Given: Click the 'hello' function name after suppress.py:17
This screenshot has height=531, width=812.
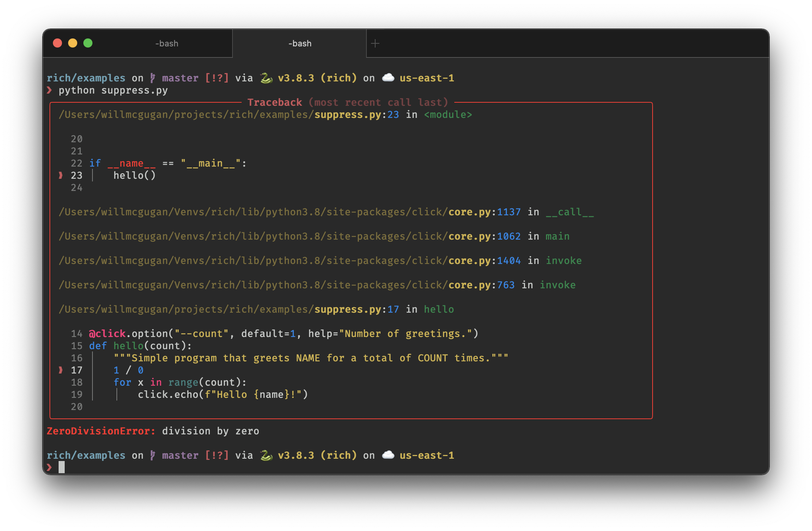Looking at the screenshot, I should [439, 310].
